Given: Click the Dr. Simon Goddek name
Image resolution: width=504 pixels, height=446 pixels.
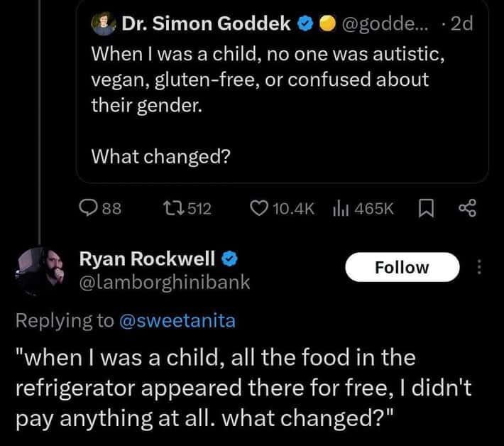Looking at the screenshot, I should pyautogui.click(x=206, y=23).
